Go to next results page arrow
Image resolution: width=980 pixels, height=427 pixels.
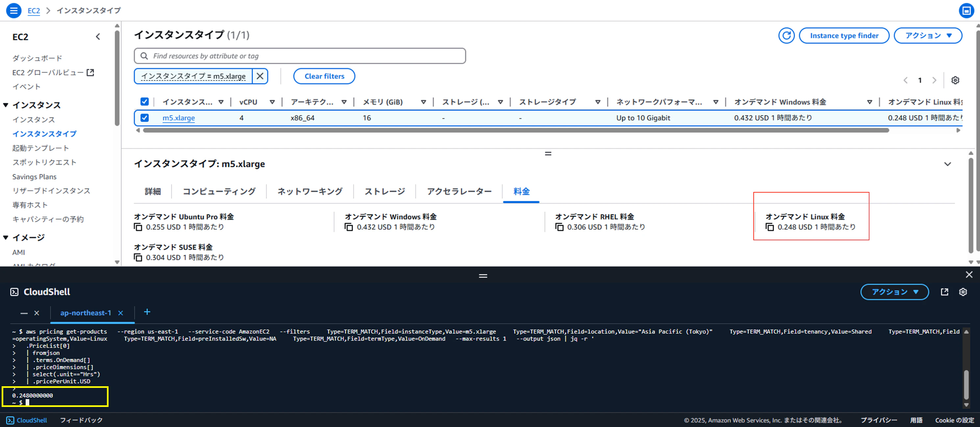click(x=934, y=80)
